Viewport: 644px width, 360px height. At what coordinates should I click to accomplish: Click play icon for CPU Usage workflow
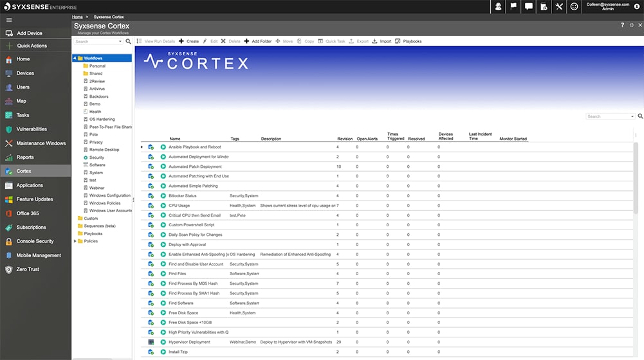tap(163, 206)
